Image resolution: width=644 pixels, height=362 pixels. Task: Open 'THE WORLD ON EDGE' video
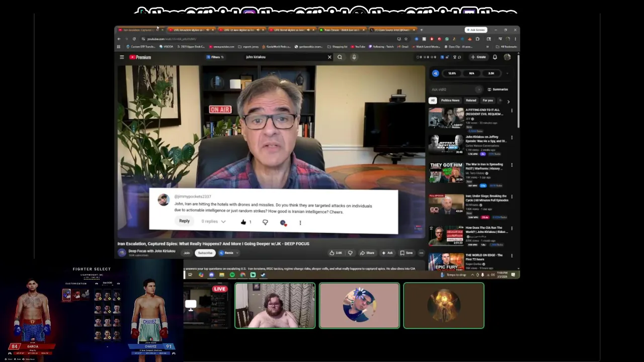click(x=446, y=261)
